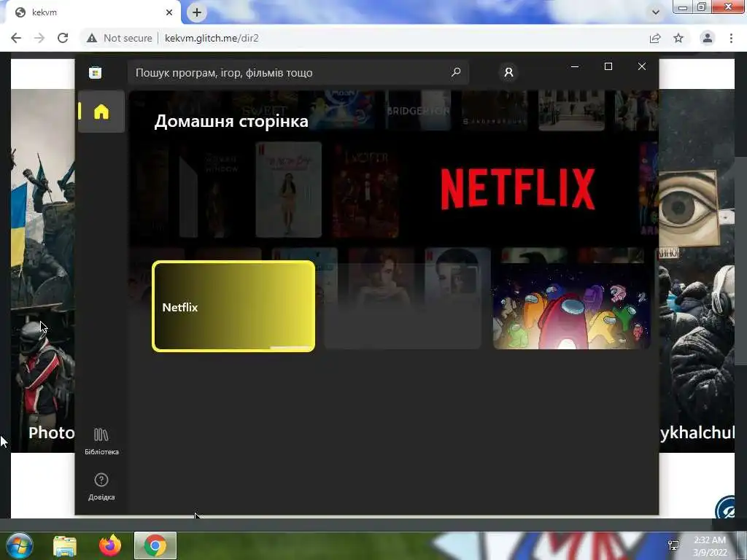Viewport: 747px width, 560px height.
Task: Click the Not secure warning indicator
Action: pyautogui.click(x=120, y=38)
